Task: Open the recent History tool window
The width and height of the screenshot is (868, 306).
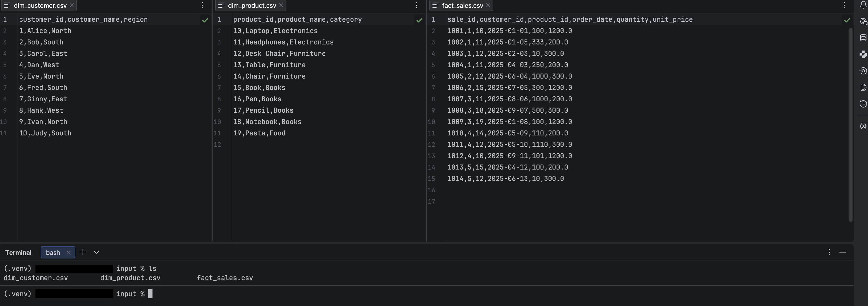Action: pyautogui.click(x=863, y=104)
